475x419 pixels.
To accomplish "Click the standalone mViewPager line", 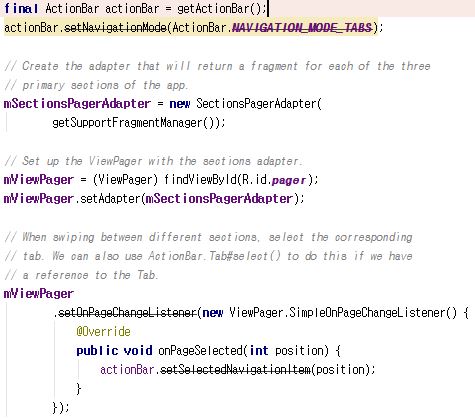I will point(38,294).
